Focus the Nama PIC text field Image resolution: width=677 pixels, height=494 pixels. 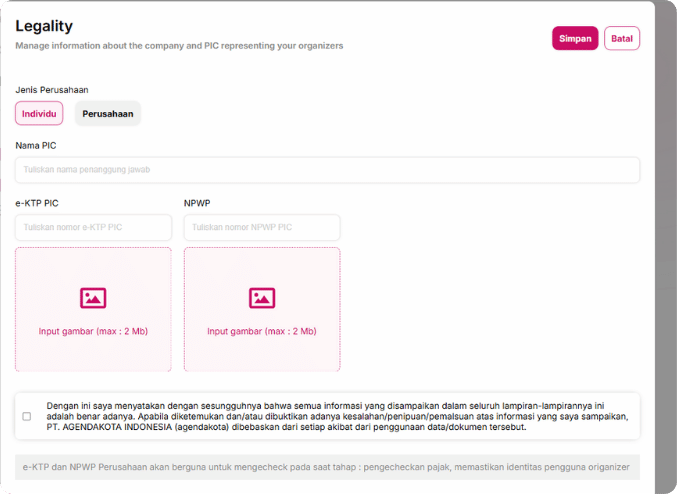coord(327,170)
